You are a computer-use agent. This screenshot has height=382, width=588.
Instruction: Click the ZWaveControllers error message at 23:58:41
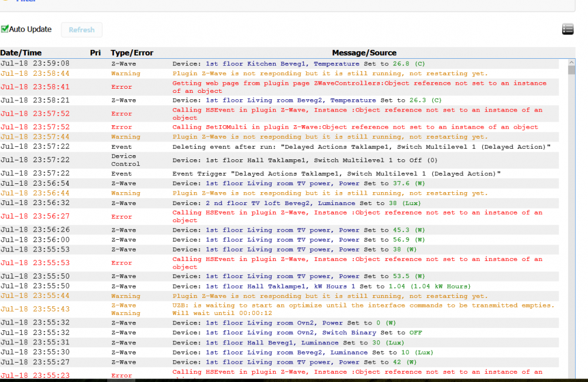click(359, 87)
